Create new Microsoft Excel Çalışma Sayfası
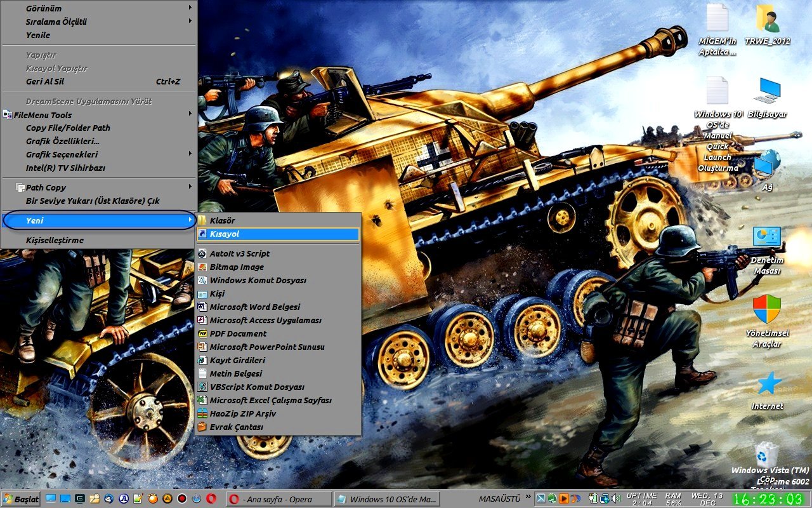812x508 pixels. coord(278,400)
